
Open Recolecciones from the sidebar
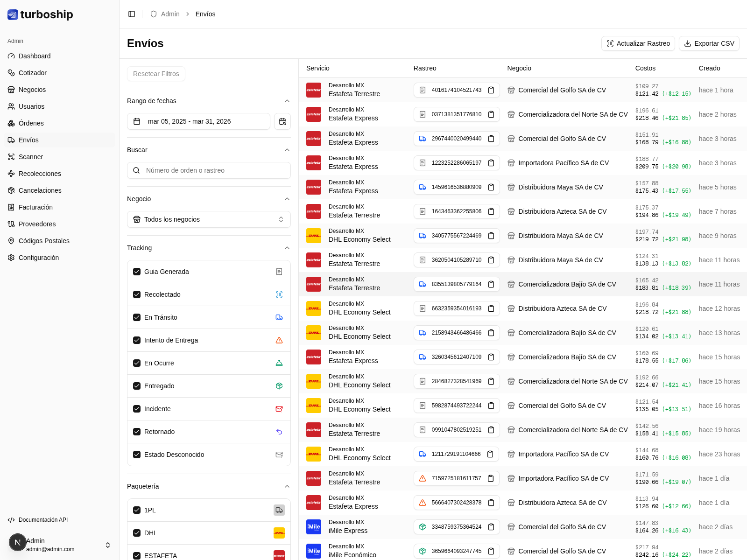[x=40, y=174]
